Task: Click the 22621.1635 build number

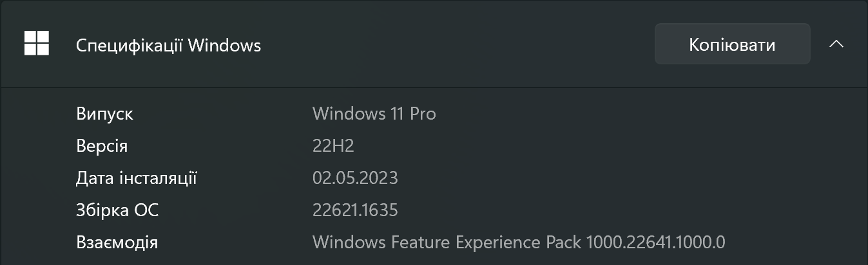Action: click(x=355, y=210)
